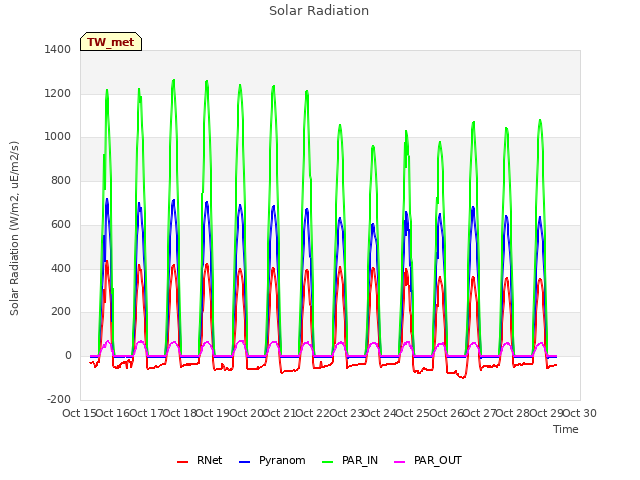
Task: Toggle the PAR_IN legend entry
Action: [350, 460]
